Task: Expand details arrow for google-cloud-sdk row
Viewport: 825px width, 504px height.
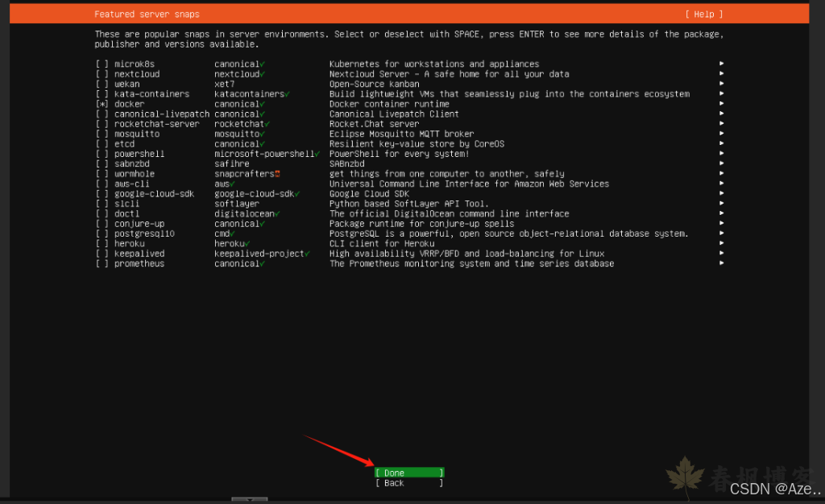Action: click(x=721, y=193)
